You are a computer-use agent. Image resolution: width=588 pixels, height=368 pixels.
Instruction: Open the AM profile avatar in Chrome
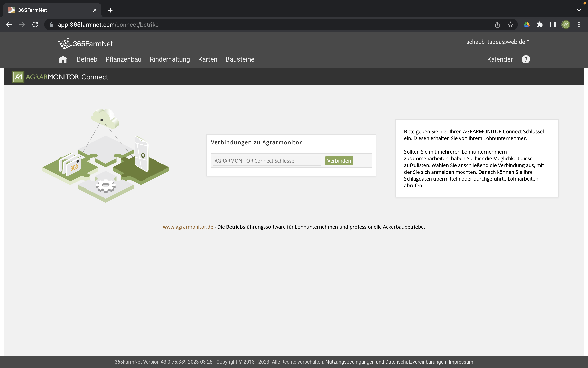click(x=566, y=25)
